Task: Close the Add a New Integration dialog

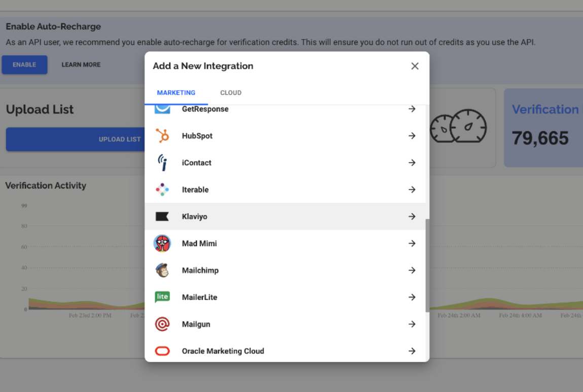Action: pos(415,66)
